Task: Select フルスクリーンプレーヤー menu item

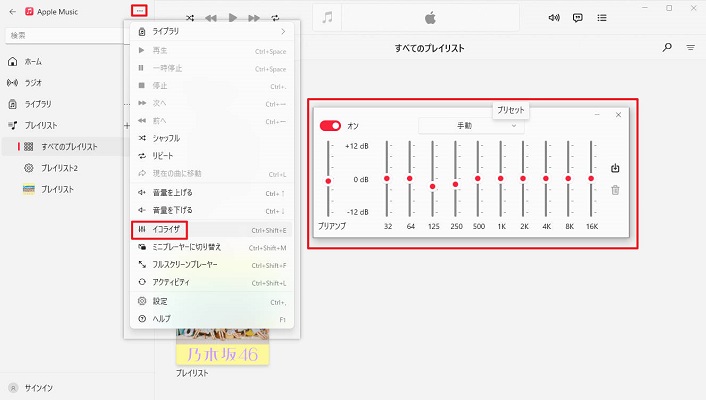Action: (212, 265)
